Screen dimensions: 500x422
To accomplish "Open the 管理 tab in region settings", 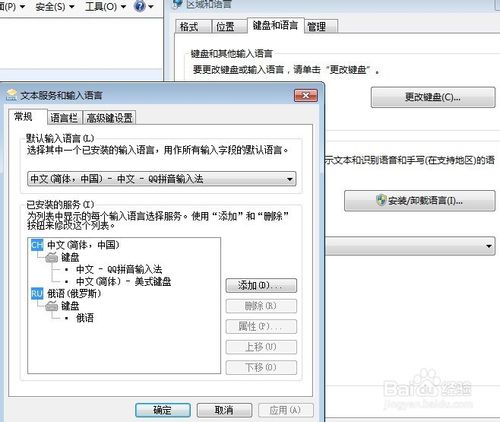I will coord(321,27).
